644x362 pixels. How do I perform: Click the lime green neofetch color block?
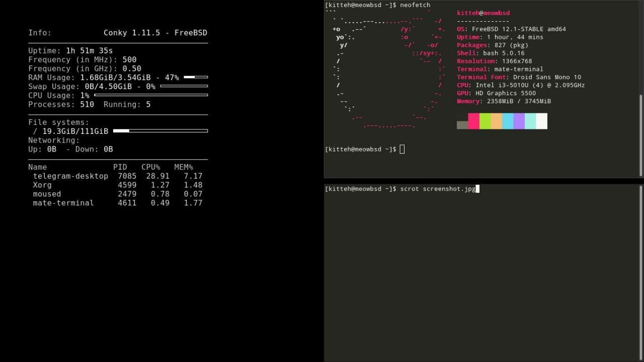485,121
